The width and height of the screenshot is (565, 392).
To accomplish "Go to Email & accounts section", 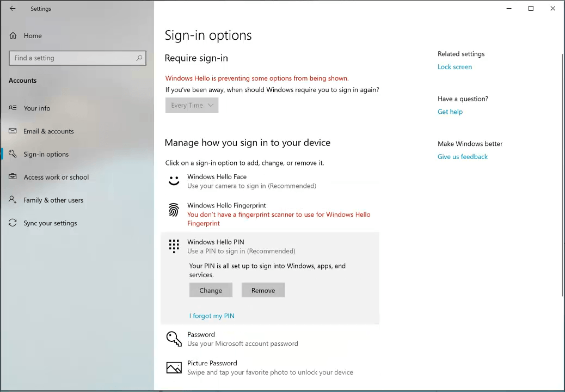I will (48, 131).
